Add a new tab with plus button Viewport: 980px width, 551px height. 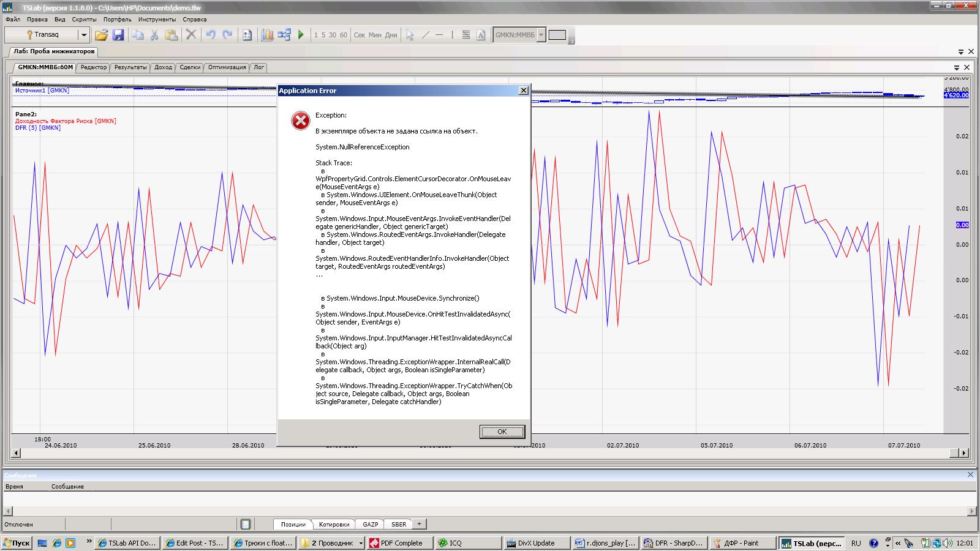419,524
